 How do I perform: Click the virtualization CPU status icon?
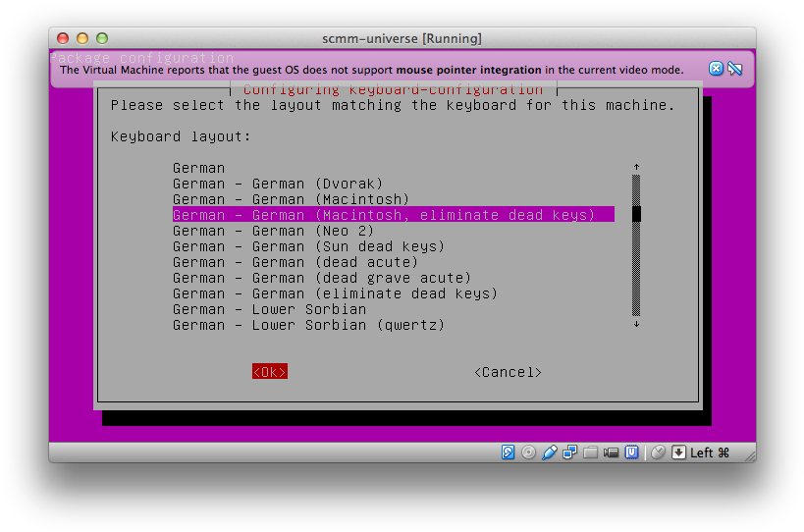click(x=633, y=452)
